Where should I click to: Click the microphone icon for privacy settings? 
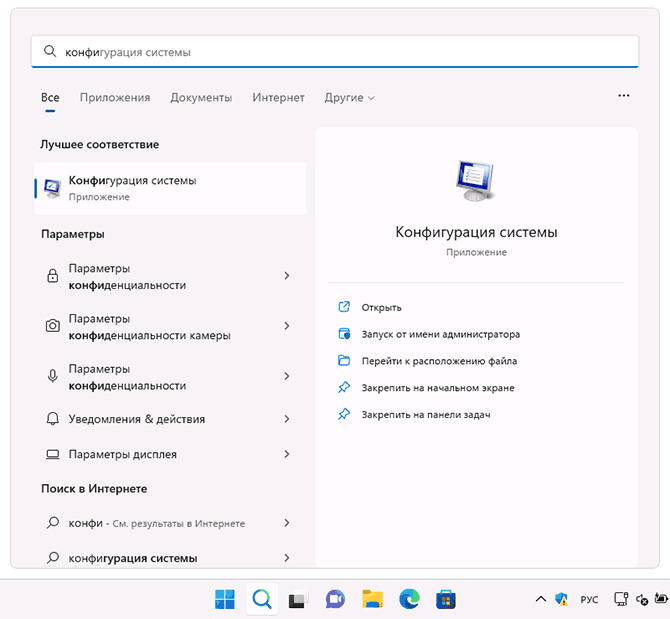point(53,376)
